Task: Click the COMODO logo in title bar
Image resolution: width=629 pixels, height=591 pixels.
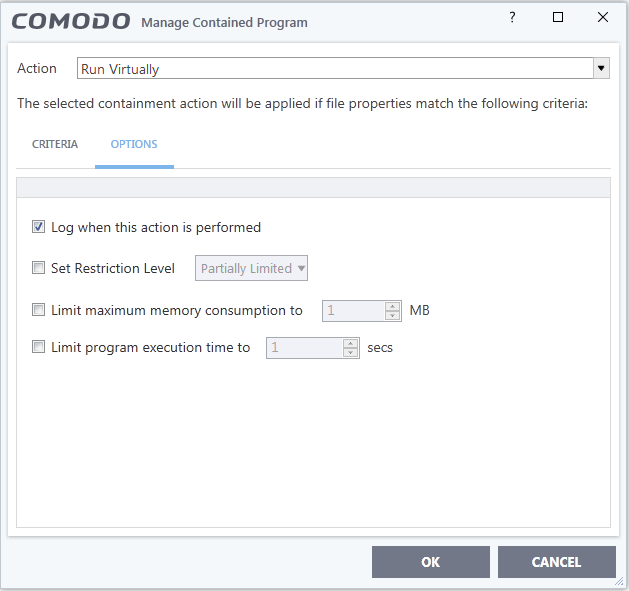Action: click(x=71, y=21)
